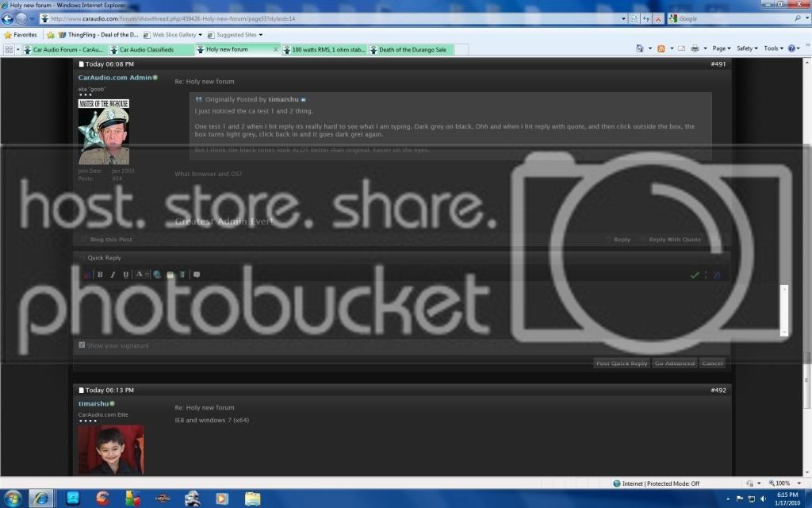Click the Action Center flag icon

pos(740,498)
